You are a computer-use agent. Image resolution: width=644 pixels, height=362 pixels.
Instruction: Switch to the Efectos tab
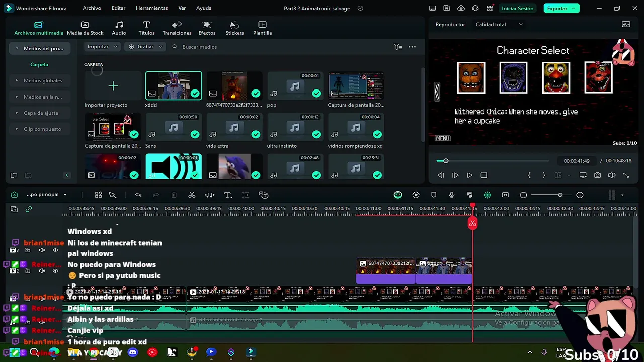click(x=207, y=28)
